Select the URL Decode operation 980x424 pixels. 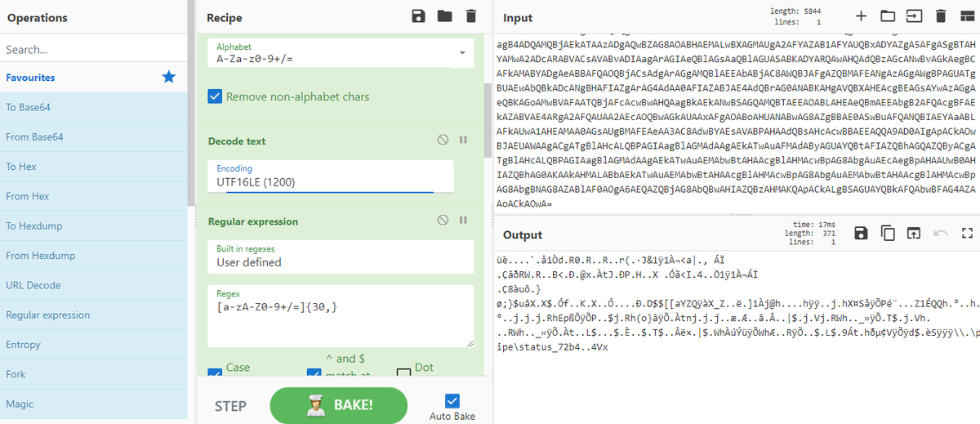coord(93,285)
